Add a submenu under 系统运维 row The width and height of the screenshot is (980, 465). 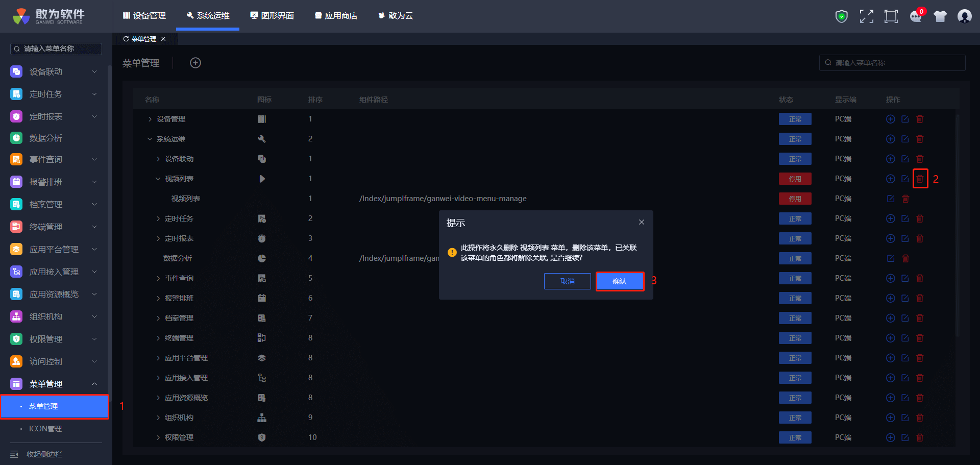pos(890,139)
